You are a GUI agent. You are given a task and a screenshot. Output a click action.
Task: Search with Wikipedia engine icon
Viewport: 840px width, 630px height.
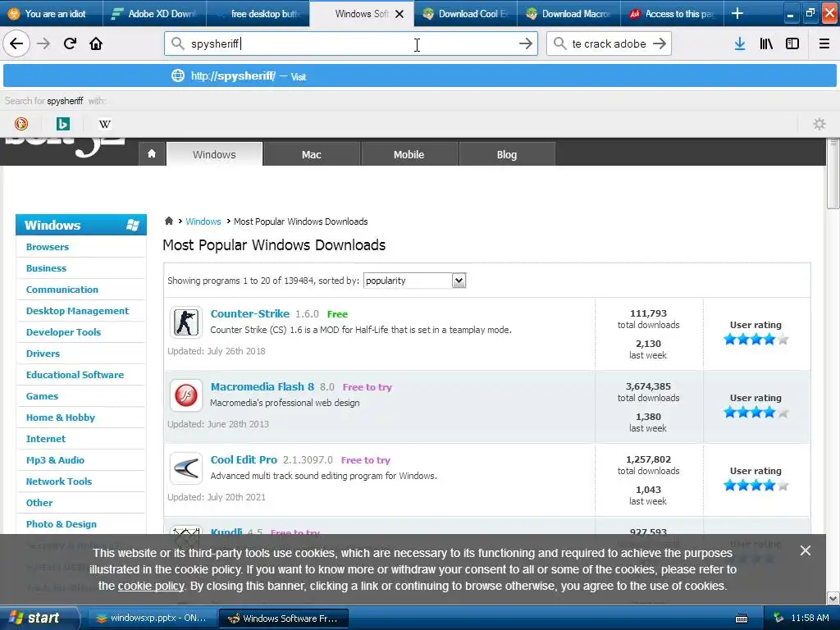pyautogui.click(x=105, y=124)
